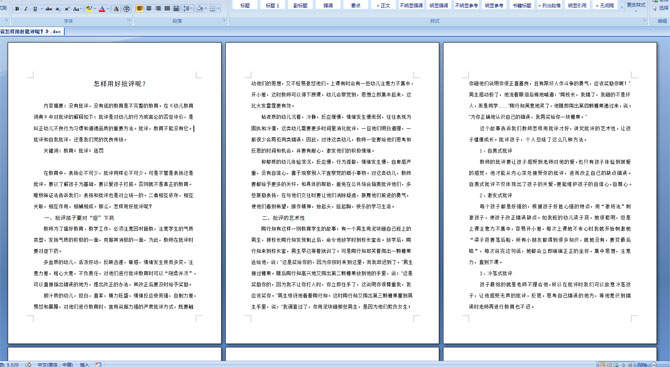Viewport: 670px width, 367px height.
Task: Place cursor in document title on page one
Action: click(120, 84)
